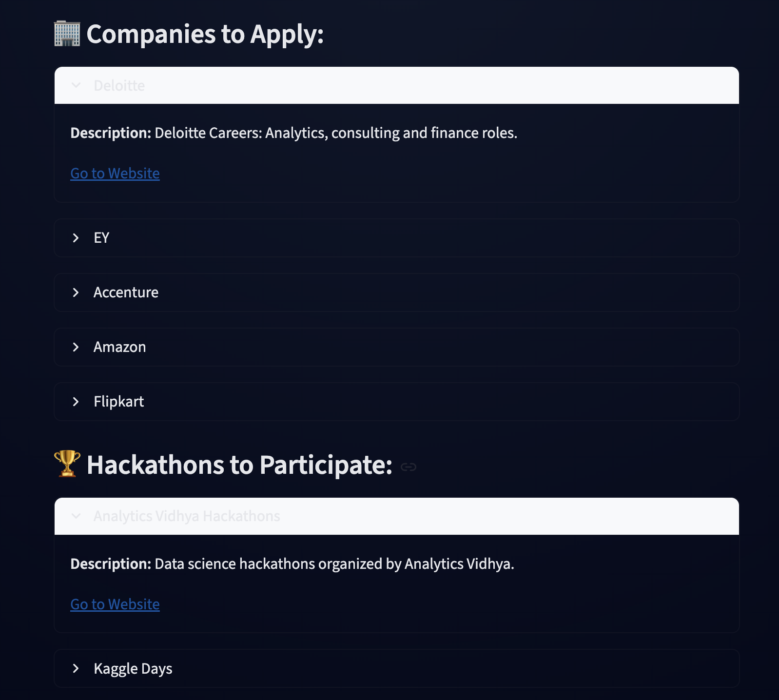Expand the Flipkart company section
This screenshot has width=779, height=700.
click(x=396, y=402)
